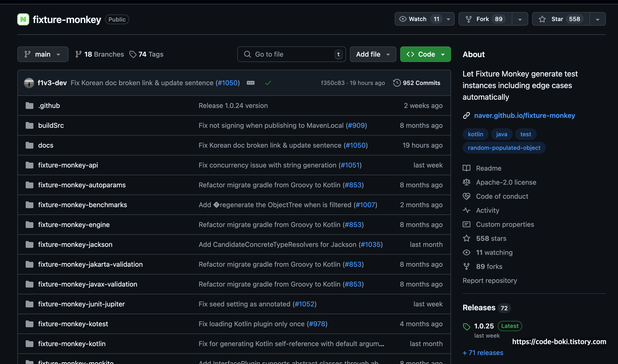Expand commit message ellipsis icon
Viewport: 618px width, 364px height.
click(250, 83)
